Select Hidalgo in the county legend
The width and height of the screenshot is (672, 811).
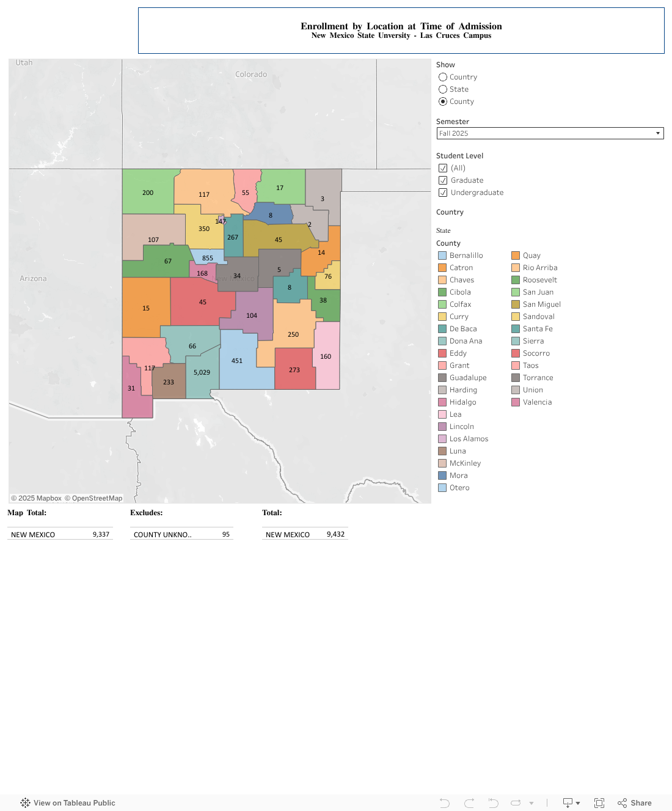point(463,402)
